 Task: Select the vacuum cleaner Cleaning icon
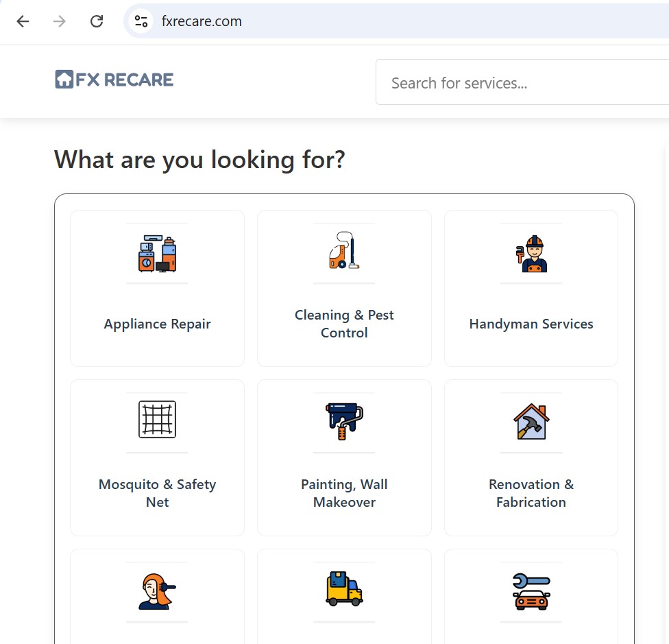[x=344, y=251]
